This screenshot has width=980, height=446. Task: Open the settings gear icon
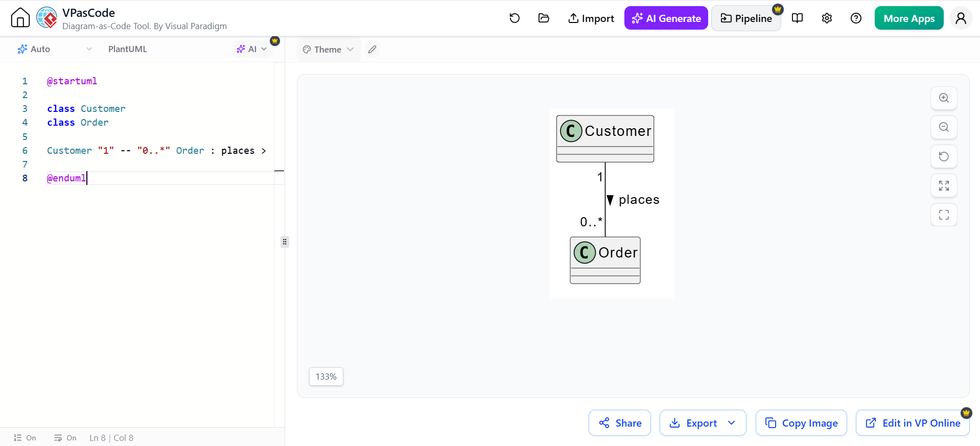coord(827,18)
